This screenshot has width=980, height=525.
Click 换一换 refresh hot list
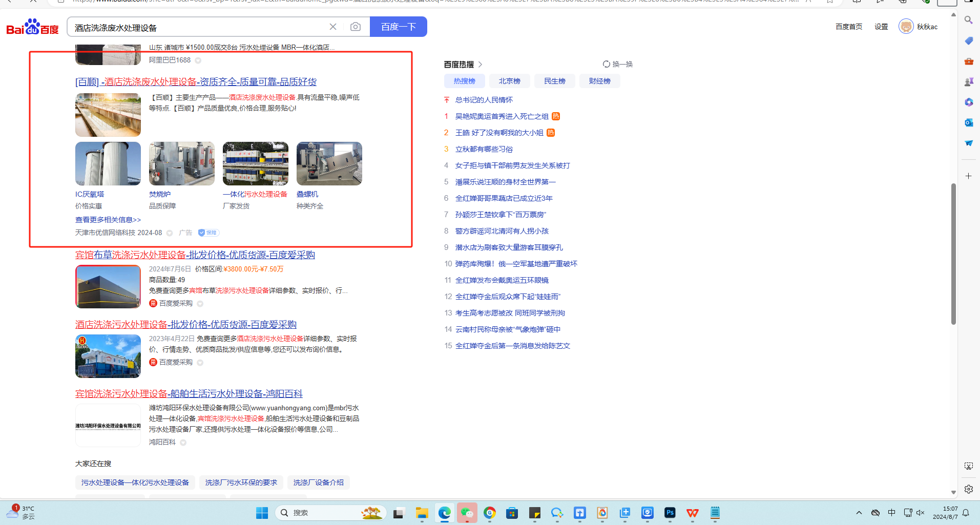pos(618,64)
